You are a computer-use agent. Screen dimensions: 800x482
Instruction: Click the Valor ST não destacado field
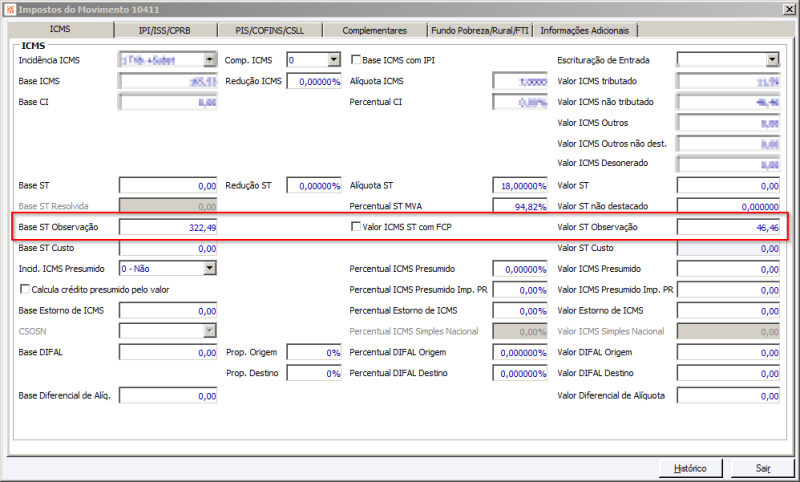(728, 206)
